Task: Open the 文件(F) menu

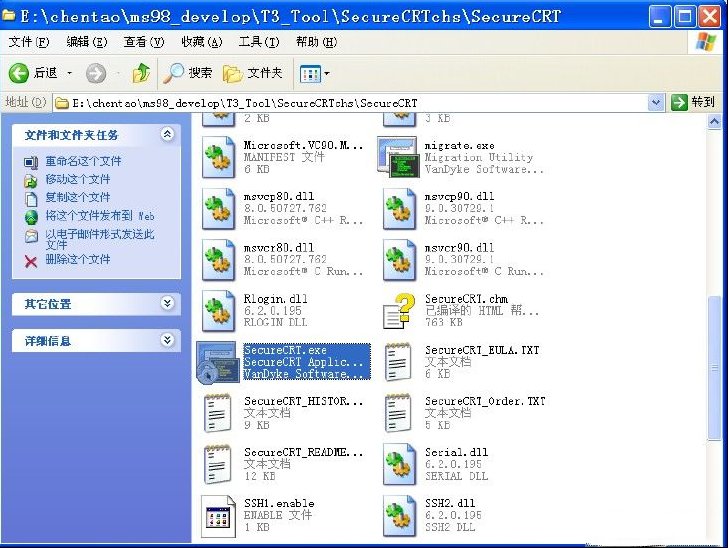Action: [x=29, y=42]
